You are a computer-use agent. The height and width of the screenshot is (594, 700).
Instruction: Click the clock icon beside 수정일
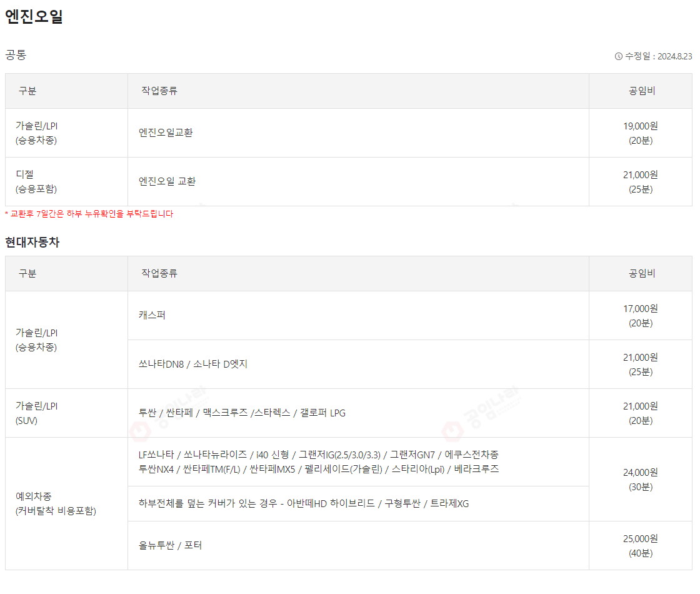click(618, 56)
